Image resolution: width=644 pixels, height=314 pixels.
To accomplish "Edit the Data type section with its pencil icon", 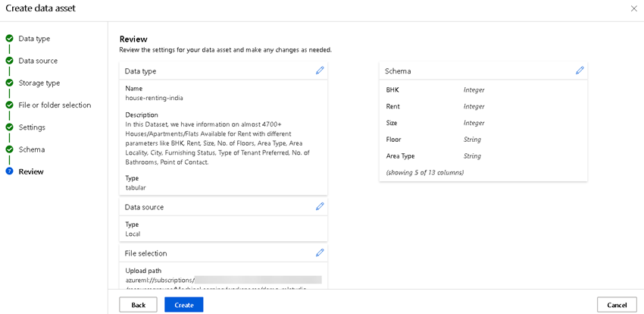I will click(320, 71).
